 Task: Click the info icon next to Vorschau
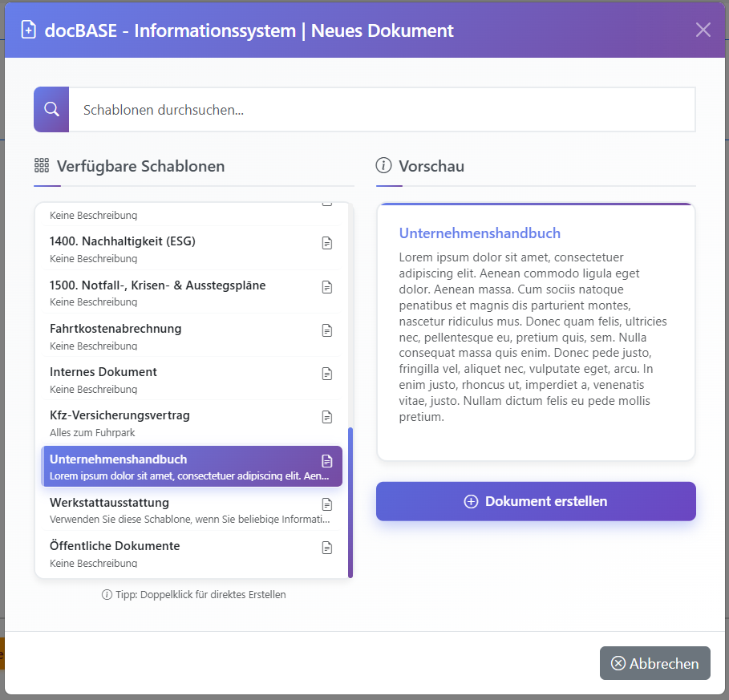point(384,166)
